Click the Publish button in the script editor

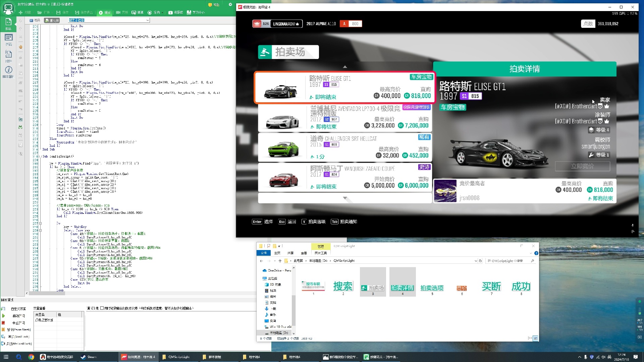pos(154,12)
